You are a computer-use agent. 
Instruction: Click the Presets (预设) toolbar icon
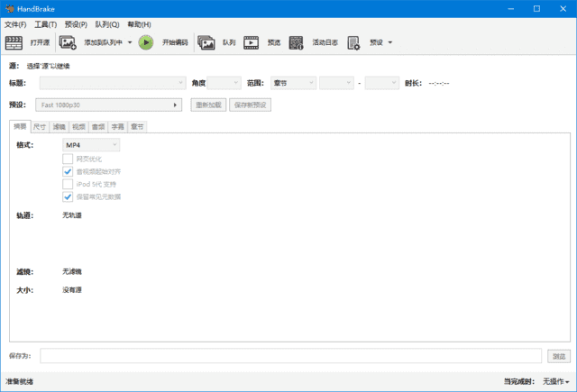point(353,42)
